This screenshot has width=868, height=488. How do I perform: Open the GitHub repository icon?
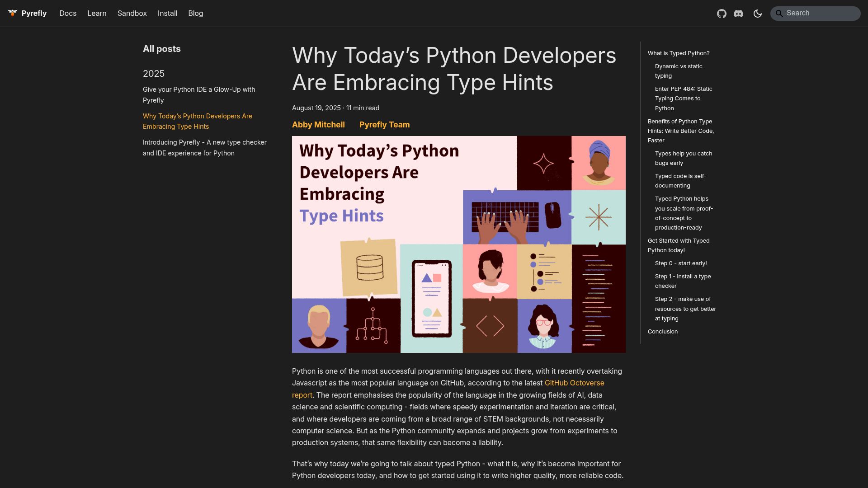722,14
